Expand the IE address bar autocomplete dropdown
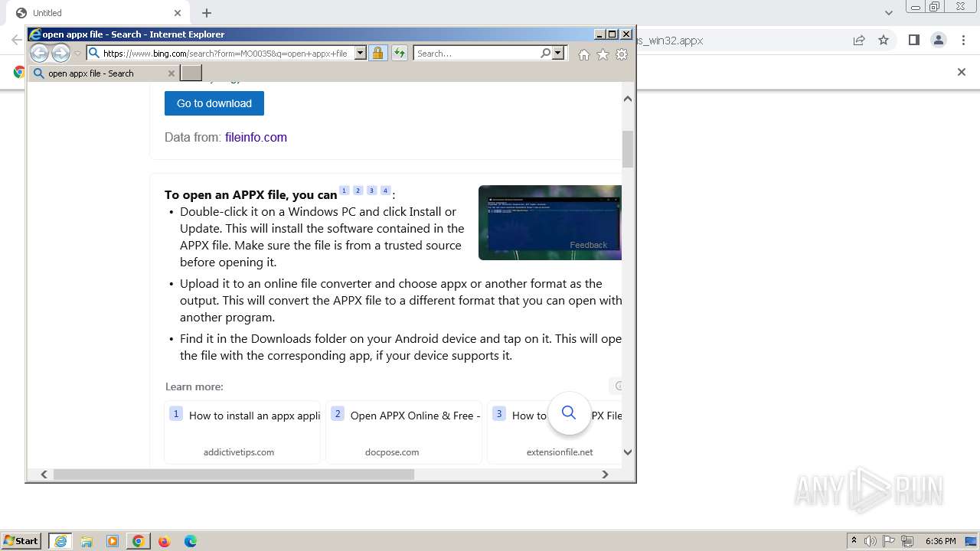This screenshot has height=551, width=980. 360,54
